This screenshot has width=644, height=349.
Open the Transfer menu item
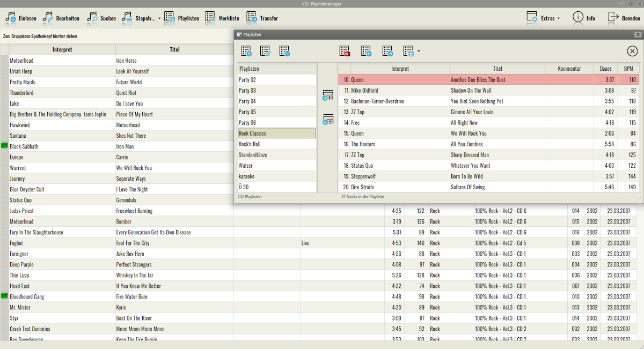click(262, 18)
